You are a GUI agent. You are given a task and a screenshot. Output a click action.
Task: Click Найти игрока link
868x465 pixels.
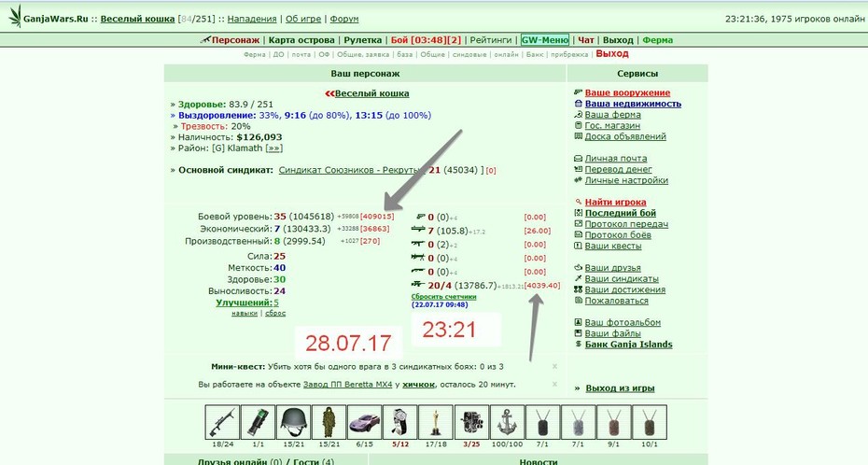[x=616, y=202]
